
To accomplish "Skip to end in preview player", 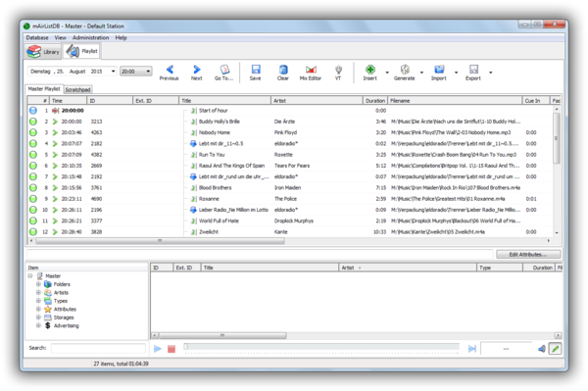I will pyautogui.click(x=472, y=349).
